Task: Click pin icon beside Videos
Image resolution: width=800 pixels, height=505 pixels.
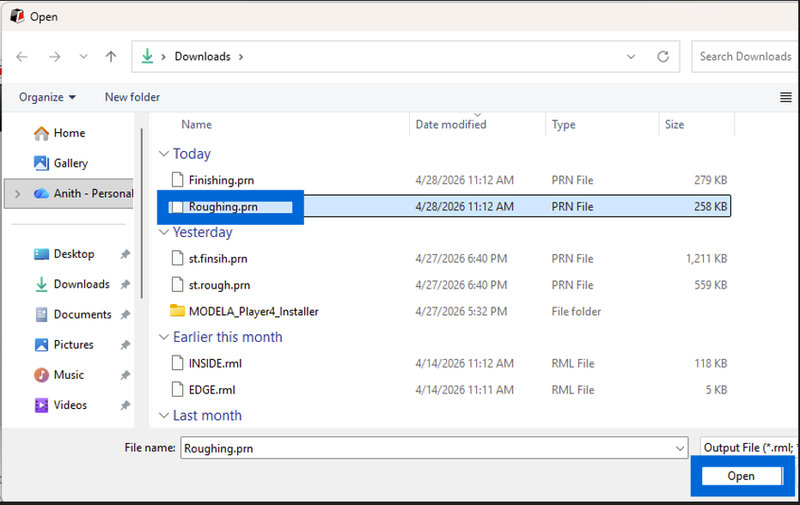Action: click(125, 405)
